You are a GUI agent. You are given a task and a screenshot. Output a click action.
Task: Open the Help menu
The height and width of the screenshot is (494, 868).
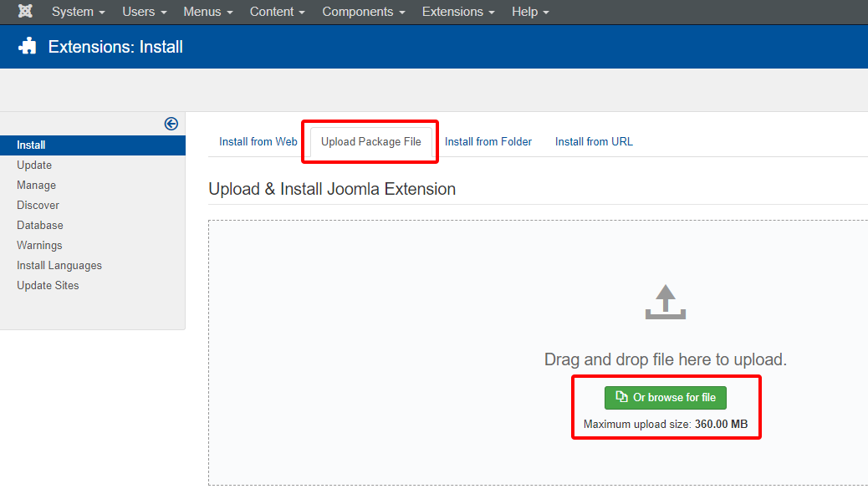click(x=529, y=12)
